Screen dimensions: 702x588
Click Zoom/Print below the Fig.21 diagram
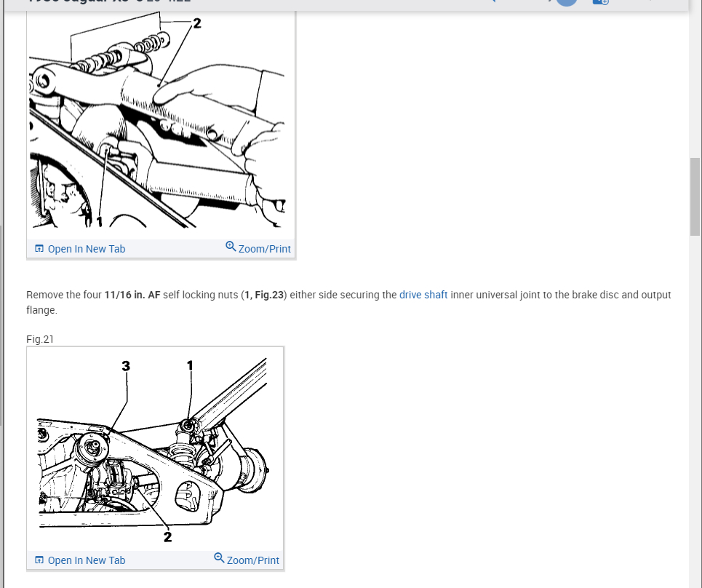[247, 560]
